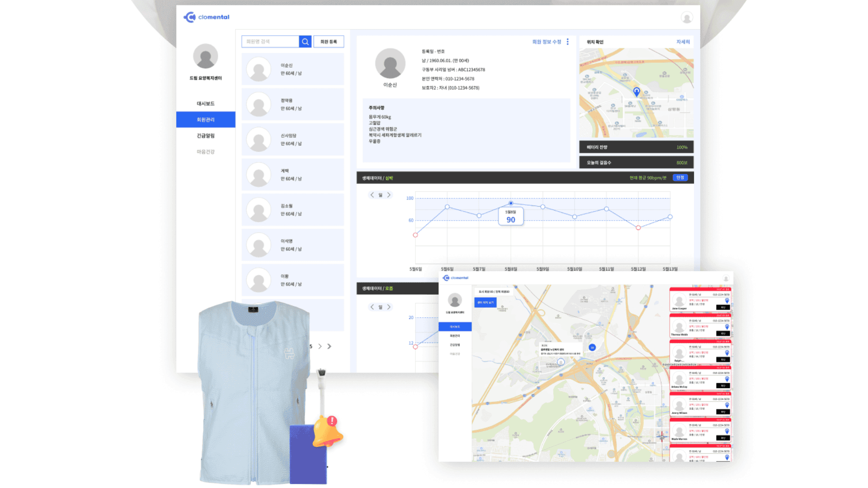Go to next day in respiration chart
868x488 pixels.
tap(389, 307)
